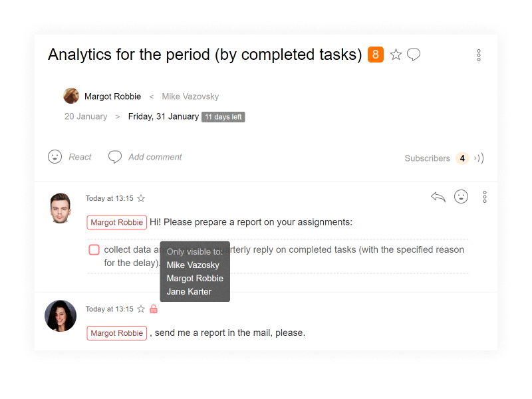Image resolution: width=532 pixels, height=399 pixels.
Task: Click the orange 8 priority badge
Action: tap(376, 55)
